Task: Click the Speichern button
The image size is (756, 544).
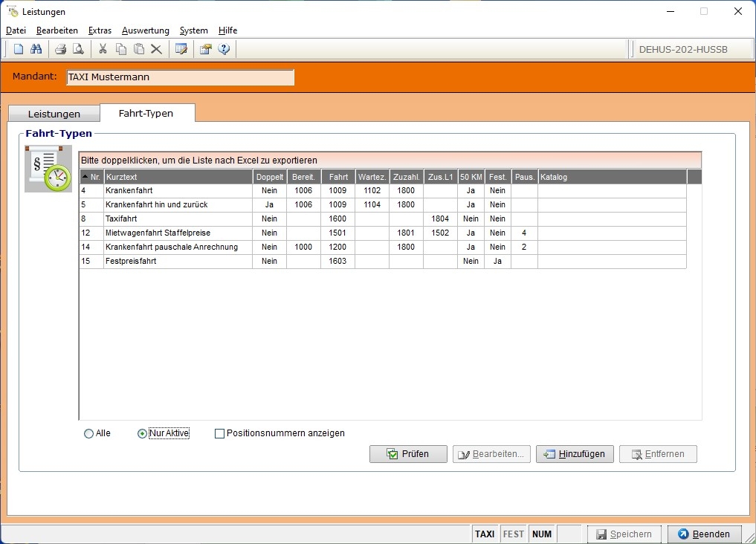Action: click(624, 534)
